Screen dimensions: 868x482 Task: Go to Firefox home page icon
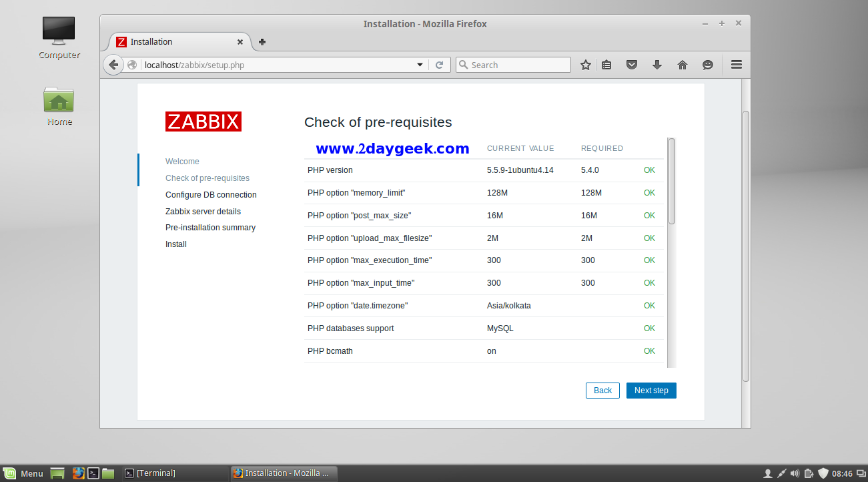point(683,65)
